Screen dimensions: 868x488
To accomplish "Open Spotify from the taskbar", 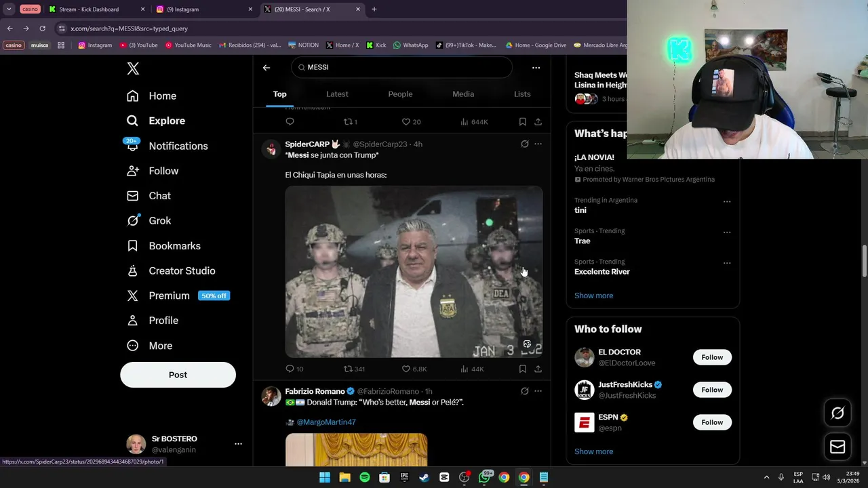I will point(364,477).
